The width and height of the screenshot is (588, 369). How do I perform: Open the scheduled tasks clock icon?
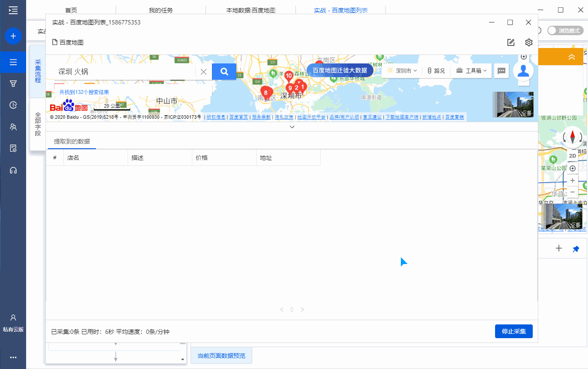[x=13, y=105]
